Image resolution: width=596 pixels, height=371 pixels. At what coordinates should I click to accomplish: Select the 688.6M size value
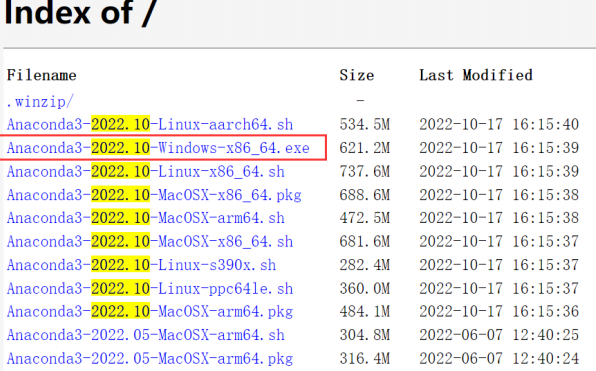365,195
